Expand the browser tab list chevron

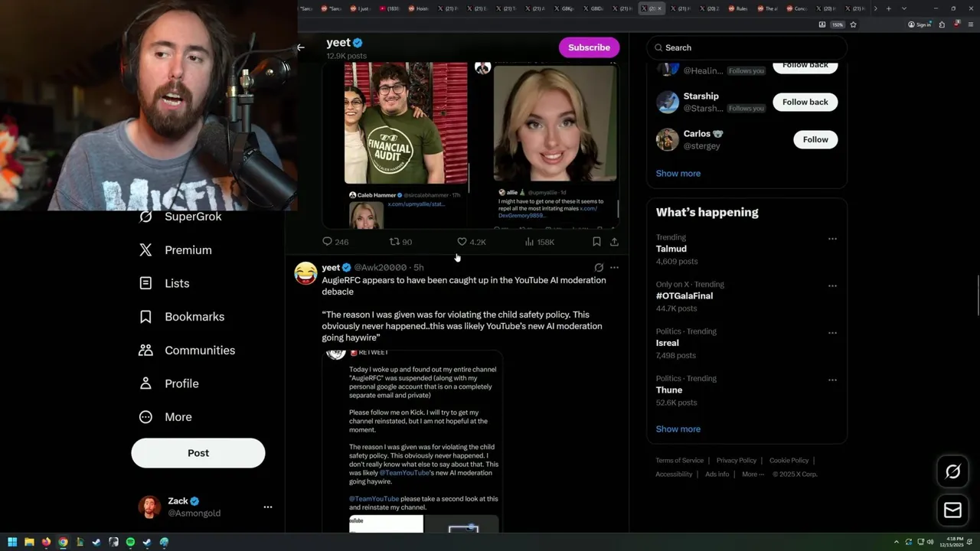(x=904, y=8)
